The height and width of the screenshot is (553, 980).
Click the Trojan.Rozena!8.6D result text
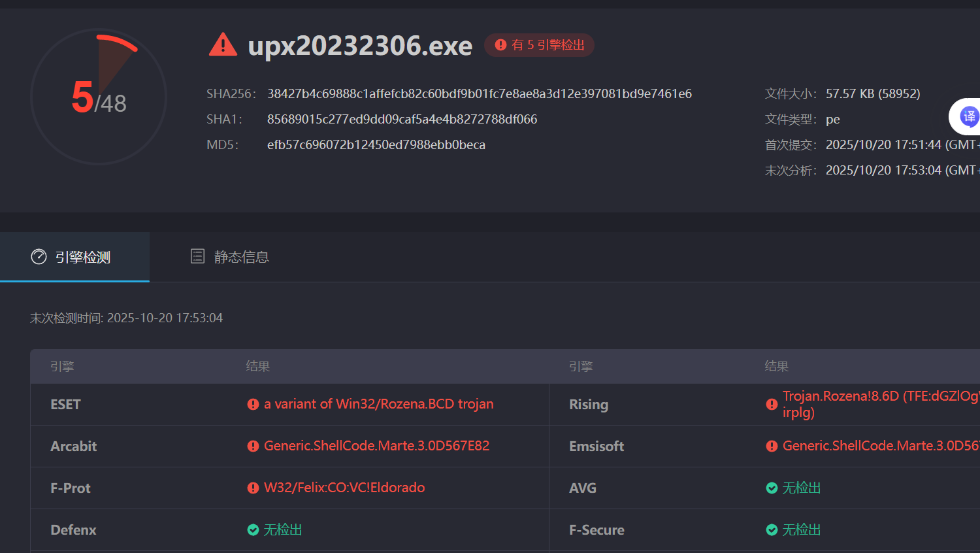881,404
